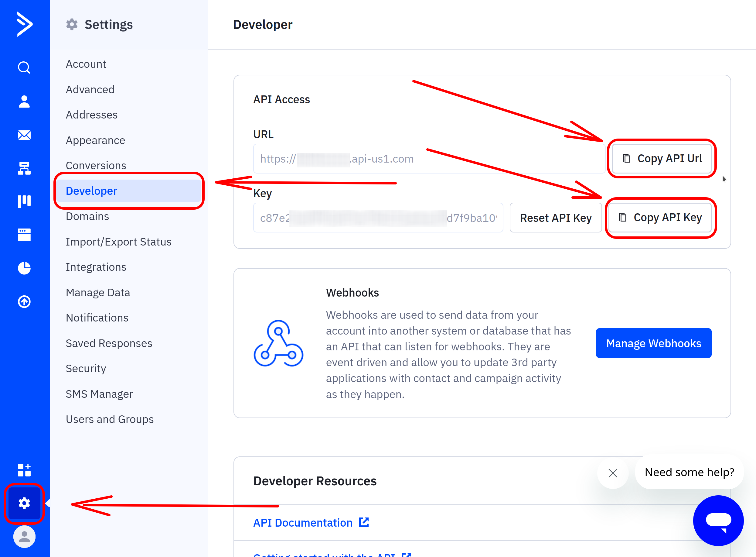Open the Reports pie chart icon
The image size is (756, 557).
(x=24, y=268)
